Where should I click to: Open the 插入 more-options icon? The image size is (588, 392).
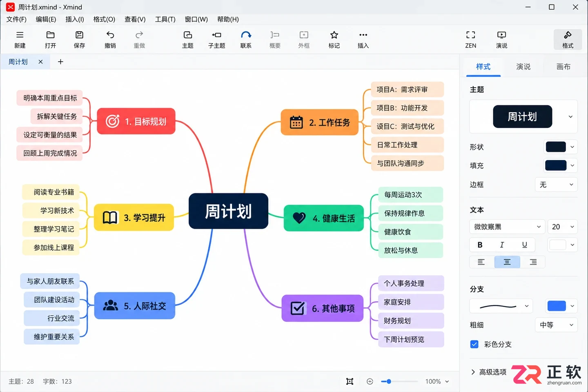coord(363,35)
